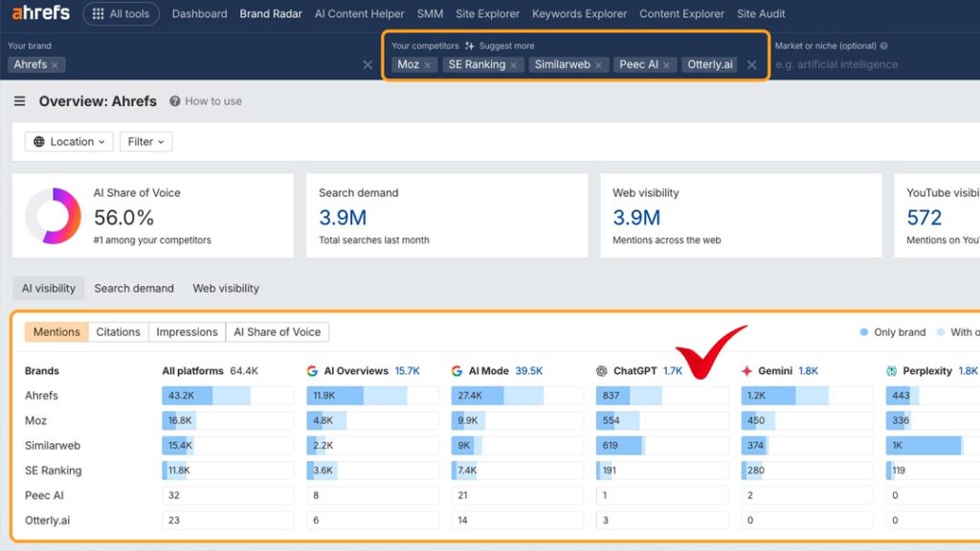Remove Similarweb from competitors list

tap(599, 64)
